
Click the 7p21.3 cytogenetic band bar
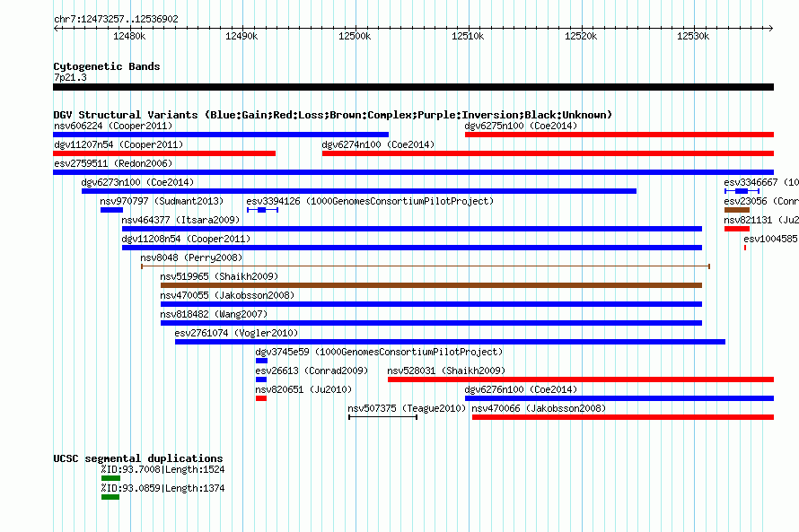[413, 87]
